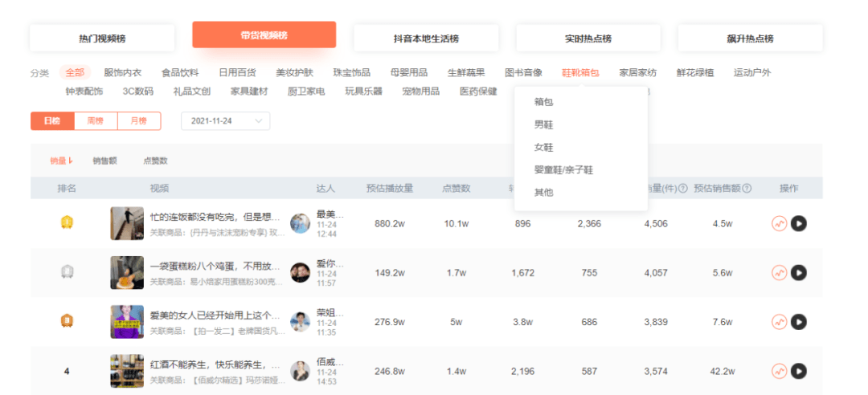Select the 全部 category filter
This screenshot has height=395, width=868.
coord(75,72)
